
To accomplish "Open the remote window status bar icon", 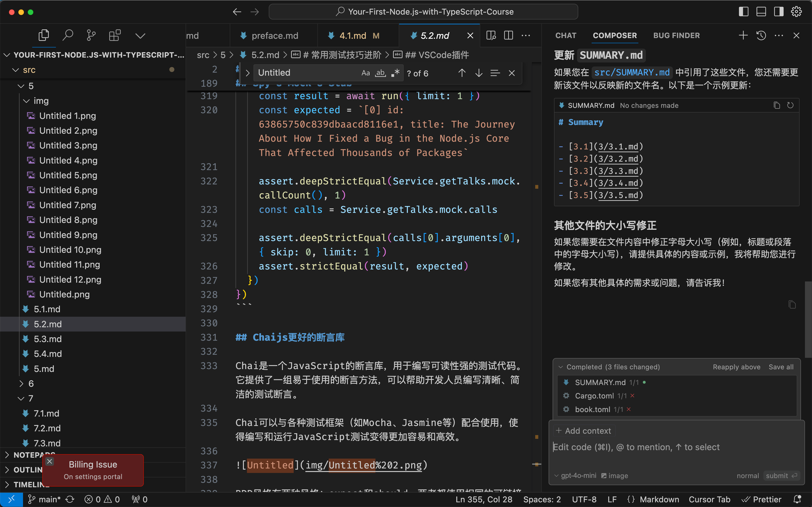I will [x=12, y=499].
